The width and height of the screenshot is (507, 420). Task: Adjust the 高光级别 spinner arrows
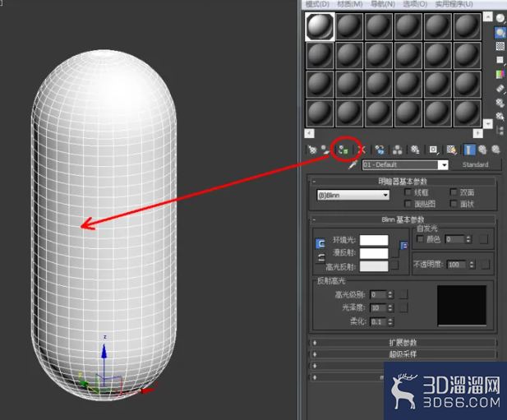click(390, 294)
